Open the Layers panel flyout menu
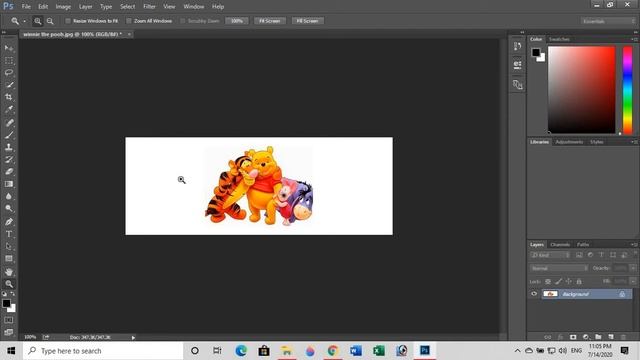Viewport: 640px width, 360px height. 634,244
